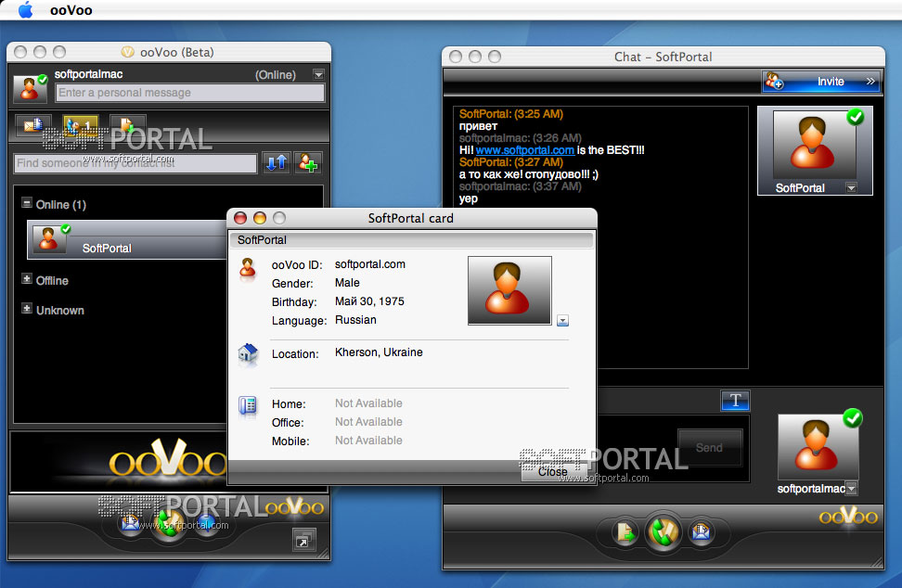Click the Май 30, 1975 birthday value

tap(369, 301)
